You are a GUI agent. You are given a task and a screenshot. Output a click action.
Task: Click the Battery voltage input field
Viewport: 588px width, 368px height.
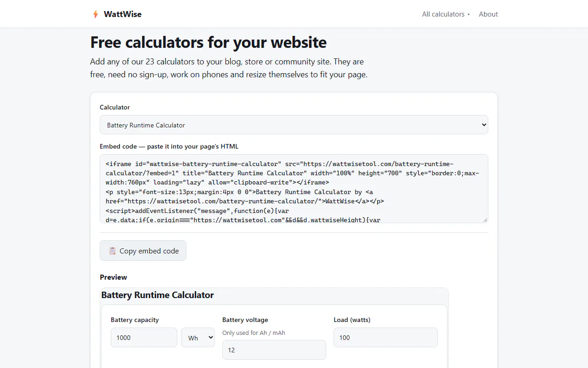[x=274, y=350]
